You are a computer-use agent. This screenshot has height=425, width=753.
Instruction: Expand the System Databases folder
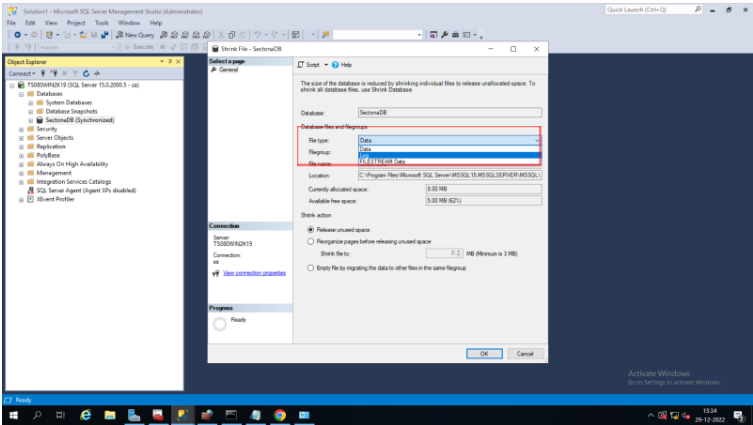pos(32,102)
